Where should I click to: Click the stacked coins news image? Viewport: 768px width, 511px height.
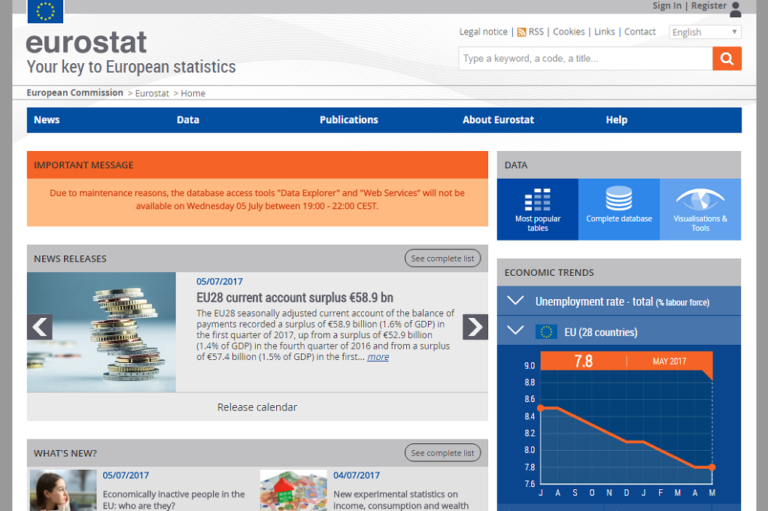coord(101,332)
